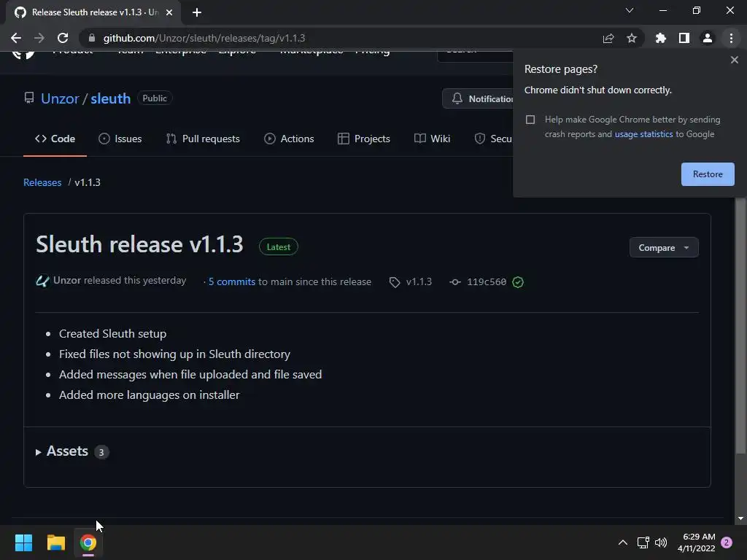Click the share page icon in address bar
This screenshot has width=747, height=560.
[608, 38]
